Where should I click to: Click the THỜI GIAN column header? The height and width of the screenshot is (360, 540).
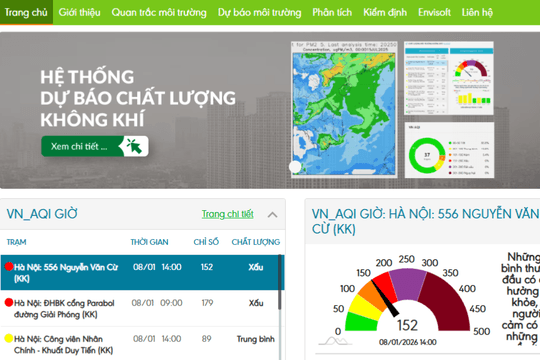pyautogui.click(x=149, y=242)
